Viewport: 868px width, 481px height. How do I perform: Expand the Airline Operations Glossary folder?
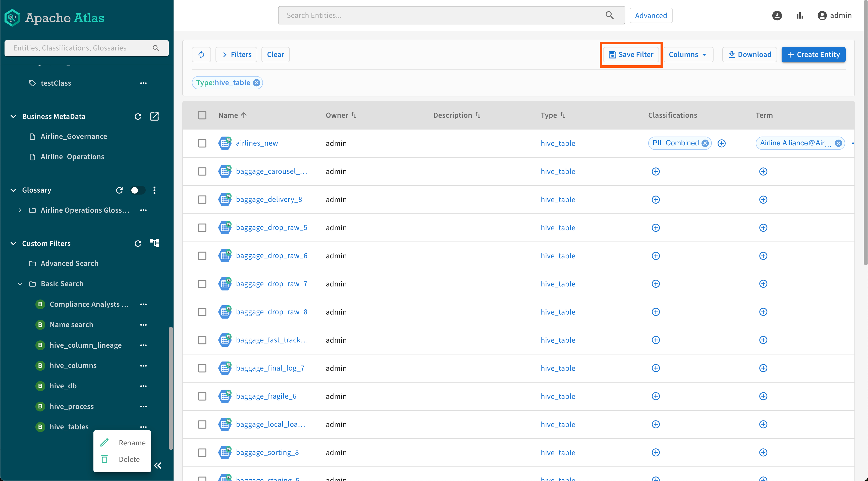(20, 210)
